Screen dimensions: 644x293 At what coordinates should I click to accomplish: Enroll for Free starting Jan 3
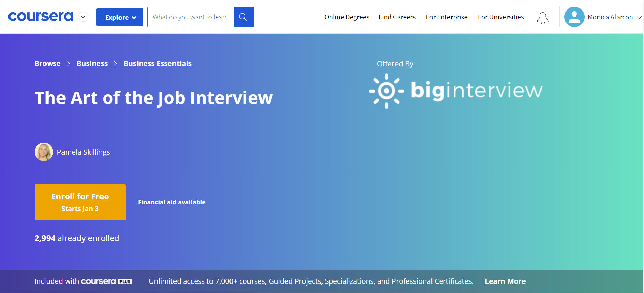click(x=80, y=202)
